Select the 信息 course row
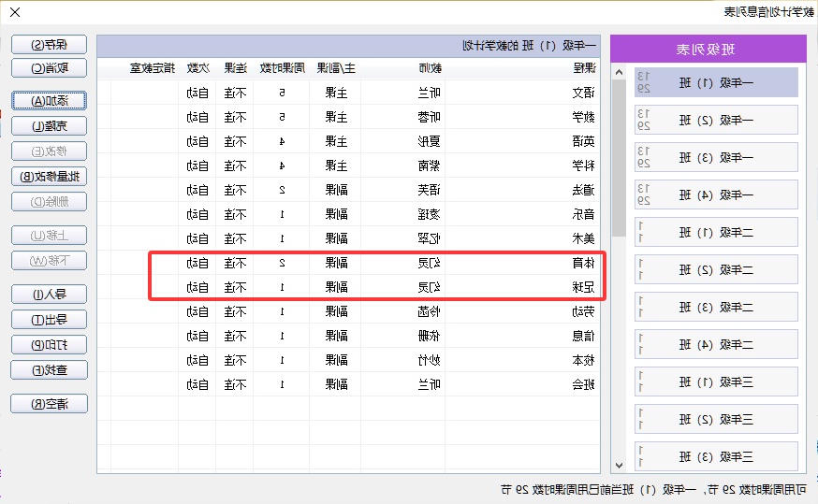The width and height of the screenshot is (818, 504). [348, 337]
